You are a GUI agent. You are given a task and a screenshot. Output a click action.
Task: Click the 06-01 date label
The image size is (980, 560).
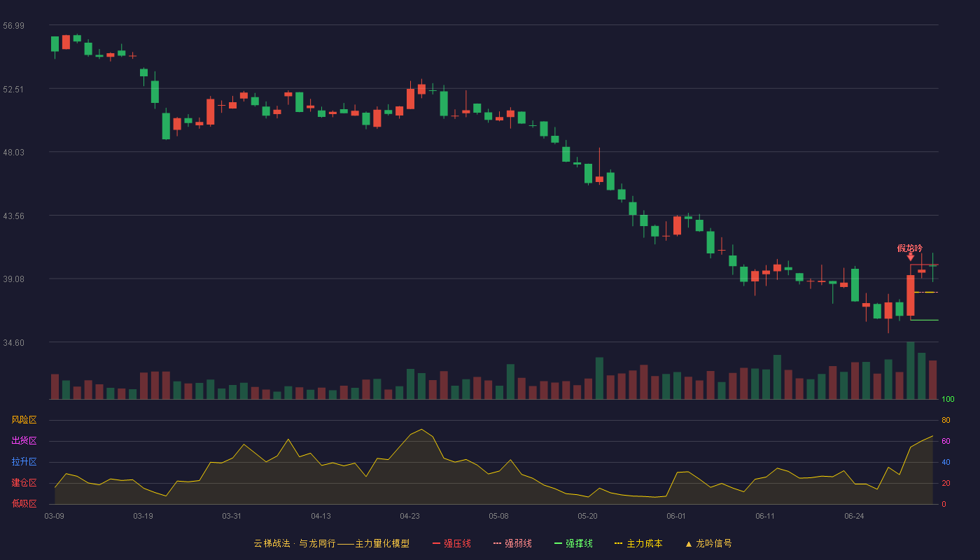tap(676, 516)
